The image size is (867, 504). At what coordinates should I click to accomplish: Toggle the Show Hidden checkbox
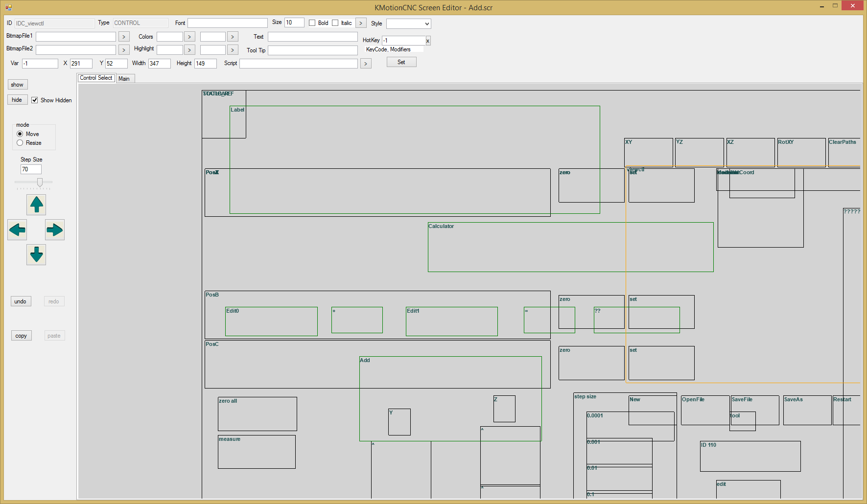[35, 100]
